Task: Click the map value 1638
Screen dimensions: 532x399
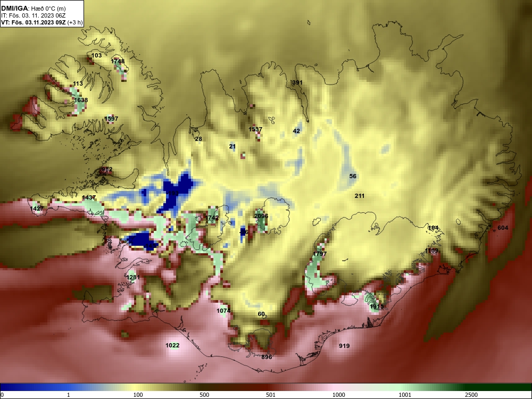Action: 81,100
